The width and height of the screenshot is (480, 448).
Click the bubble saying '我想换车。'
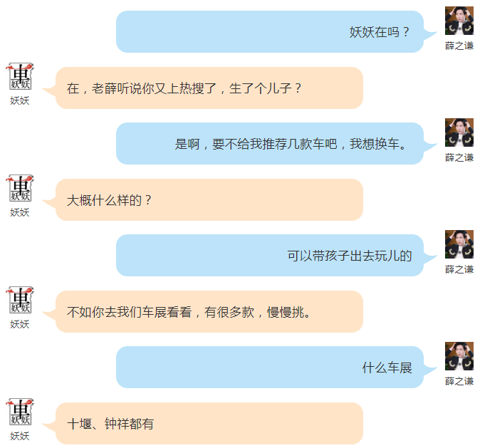coord(270,144)
